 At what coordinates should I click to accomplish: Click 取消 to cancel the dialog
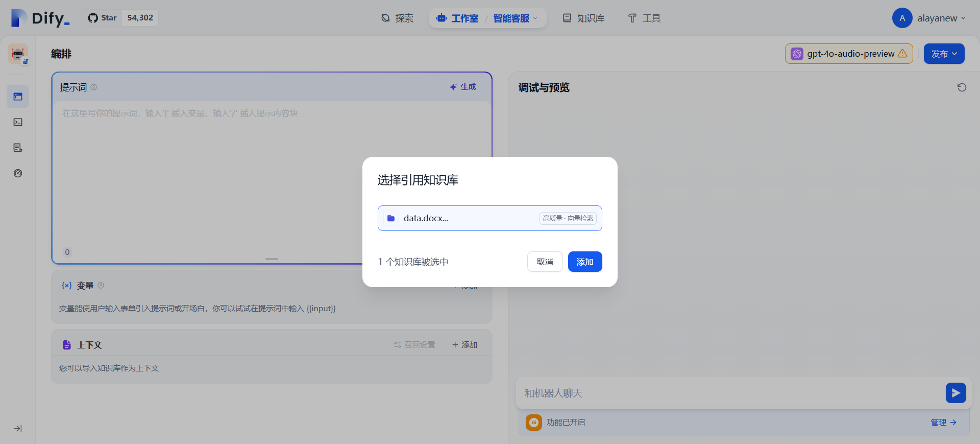(545, 262)
